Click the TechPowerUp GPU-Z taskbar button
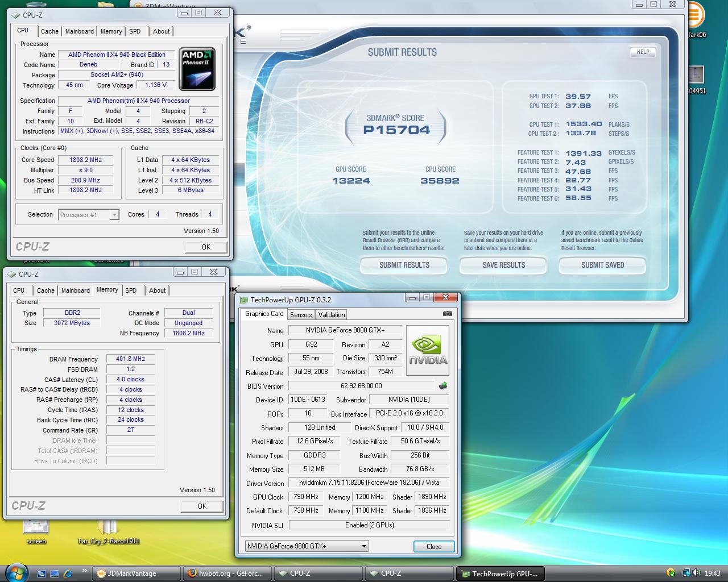Screen dimensions: 728x582 pyautogui.click(x=500, y=573)
